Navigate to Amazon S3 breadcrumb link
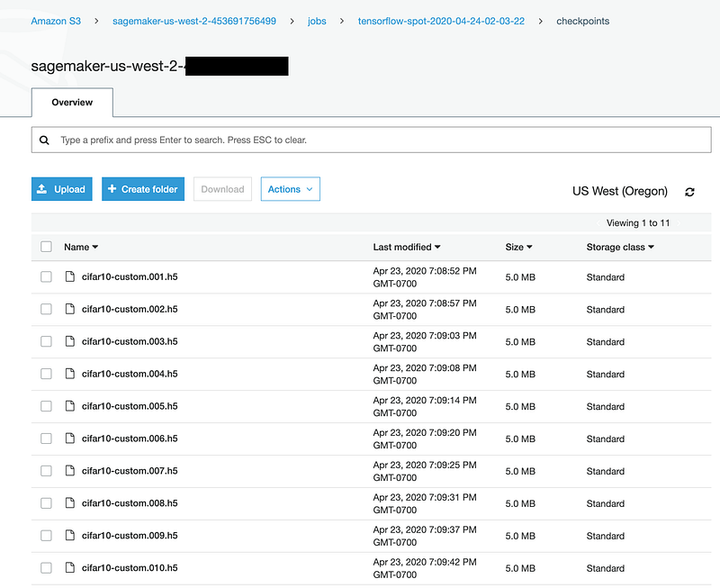 [55, 21]
